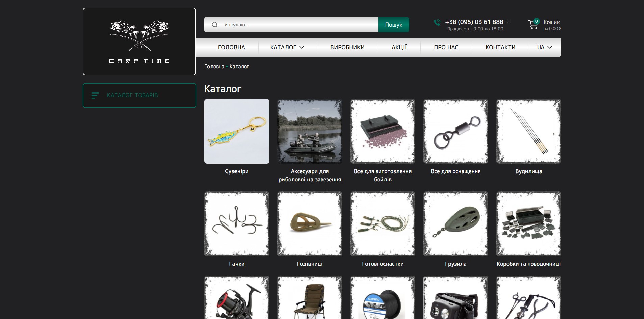This screenshot has width=644, height=319.
Task: Open the ПРО НАС menu item
Action: 446,47
